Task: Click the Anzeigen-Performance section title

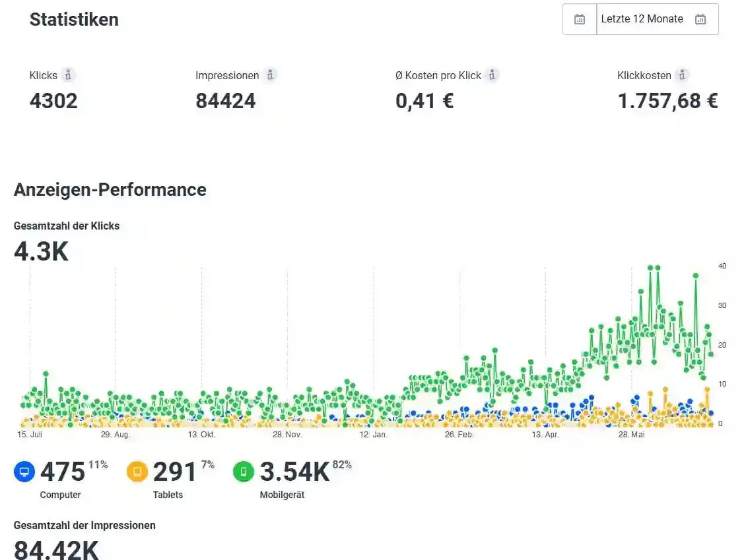Action: pos(110,190)
